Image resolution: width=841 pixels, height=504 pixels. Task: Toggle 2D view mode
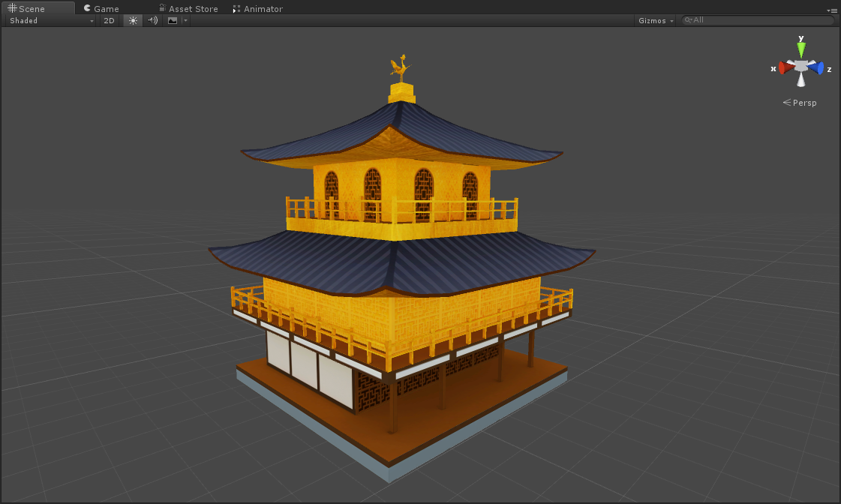(x=109, y=20)
